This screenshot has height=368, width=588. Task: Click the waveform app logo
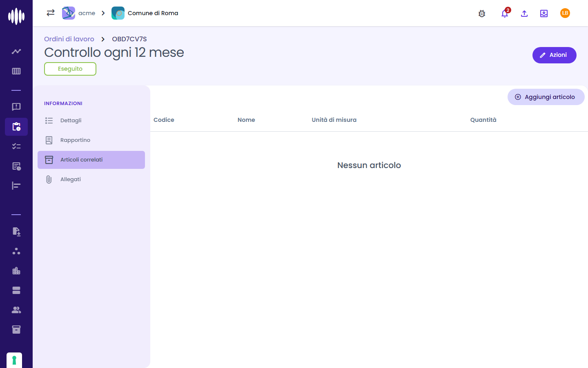point(16,16)
